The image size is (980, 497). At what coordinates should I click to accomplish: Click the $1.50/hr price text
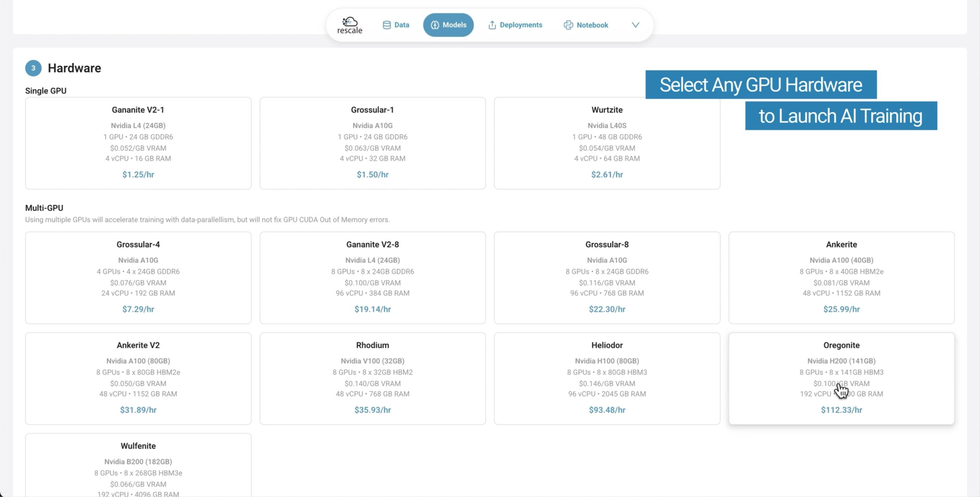click(372, 174)
